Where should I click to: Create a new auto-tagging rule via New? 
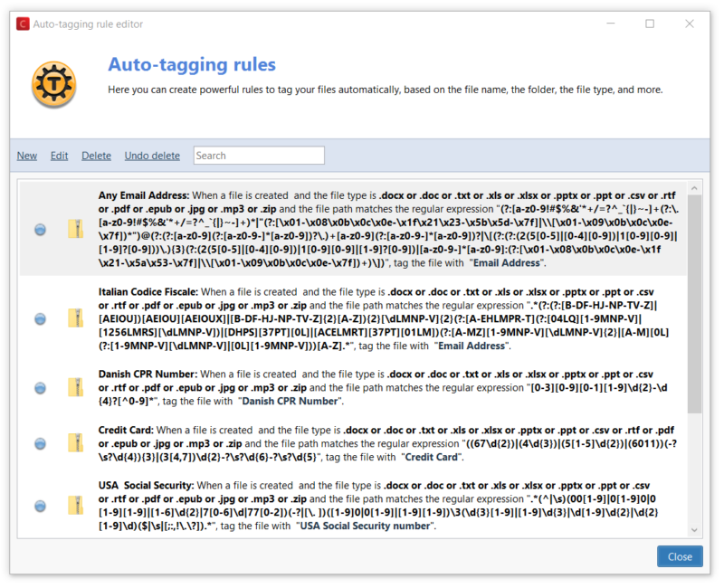point(26,155)
